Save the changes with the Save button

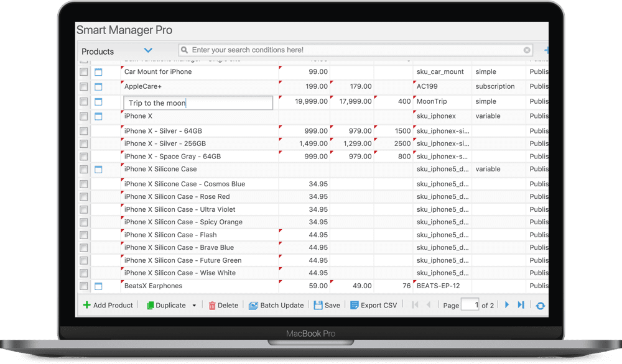point(327,305)
